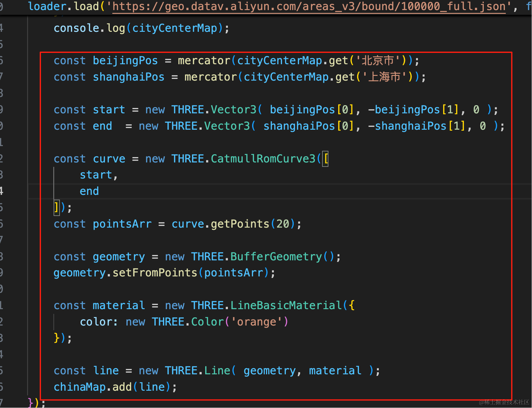Screen dimensions: 532x408
Task: Click chinaMap.add(line) statement
Action: (x=115, y=387)
